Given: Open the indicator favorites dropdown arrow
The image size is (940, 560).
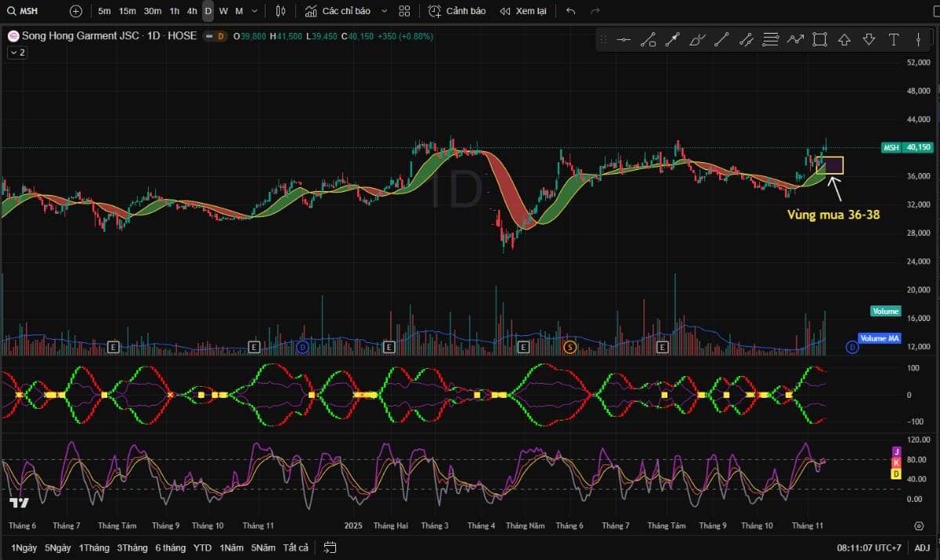Looking at the screenshot, I should pos(383,11).
